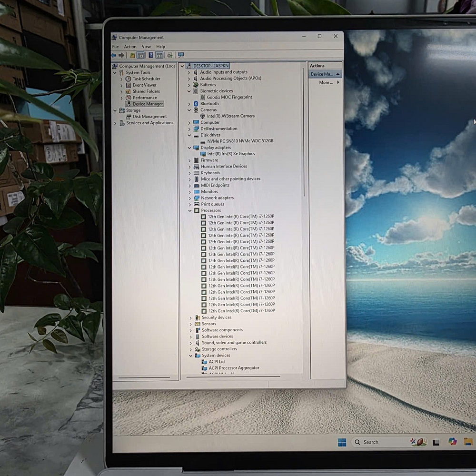Image resolution: width=476 pixels, height=476 pixels.
Task: Select NVMe PC SN810 NVMe WDC 512GB drive
Action: pos(240,141)
